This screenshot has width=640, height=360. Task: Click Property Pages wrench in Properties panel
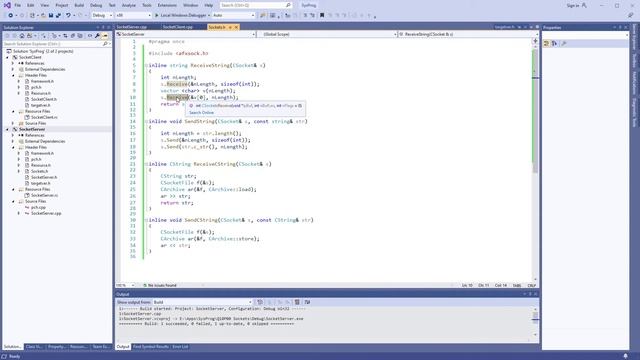pos(564,43)
